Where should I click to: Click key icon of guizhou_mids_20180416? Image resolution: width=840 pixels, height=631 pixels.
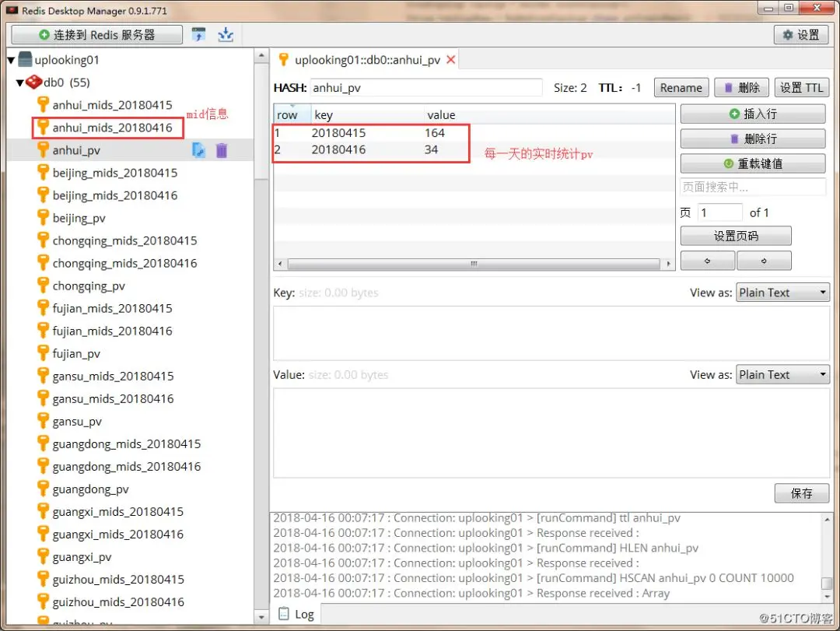tap(43, 601)
